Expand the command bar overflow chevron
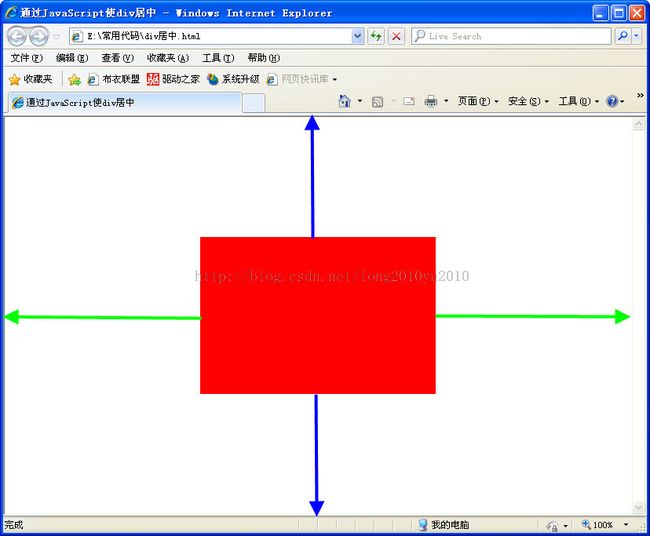 click(640, 96)
